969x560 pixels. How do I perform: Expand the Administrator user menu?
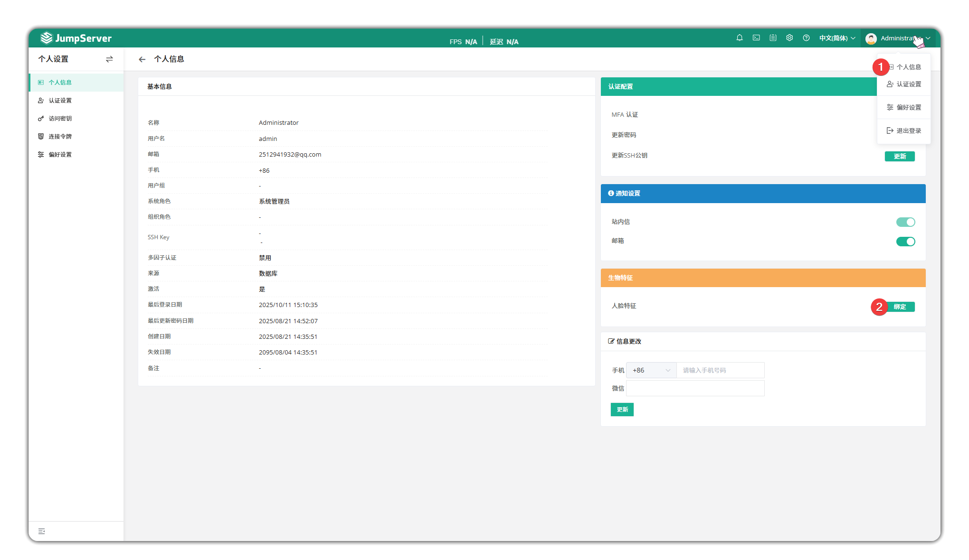(x=897, y=38)
